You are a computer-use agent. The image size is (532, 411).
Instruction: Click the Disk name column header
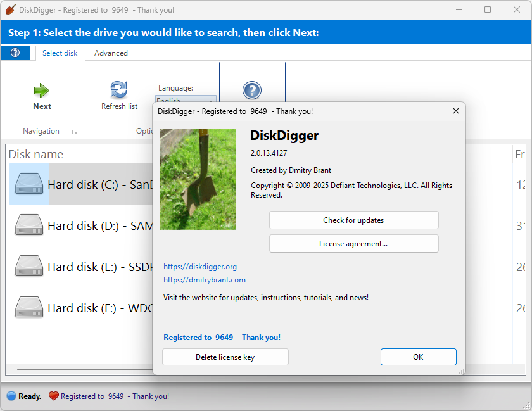(x=35, y=154)
